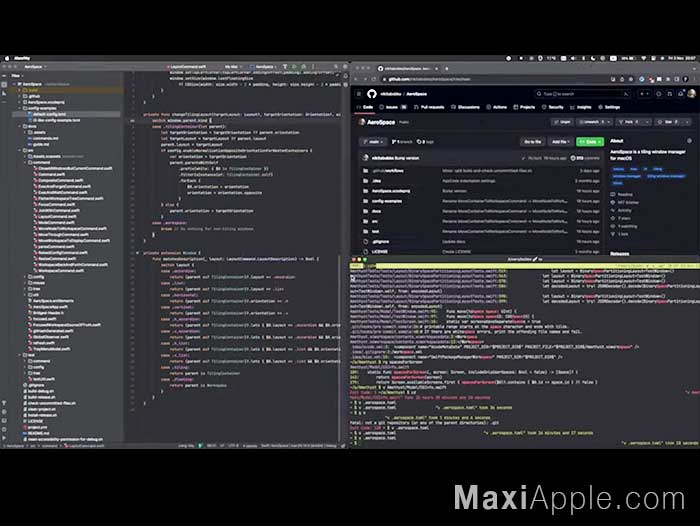700x526 pixels.
Task: Open the IDE search everywhere icon
Action: tap(336, 67)
